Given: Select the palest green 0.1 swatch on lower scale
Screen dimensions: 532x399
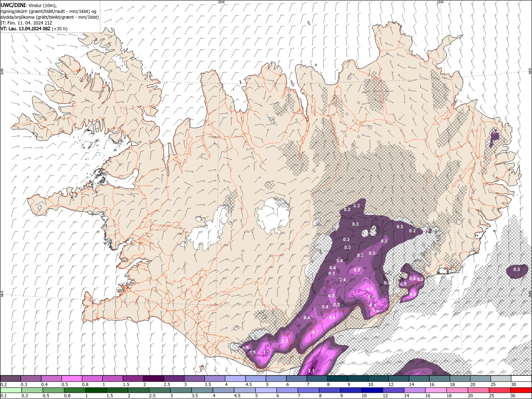Looking at the screenshot, I should coord(11,390).
